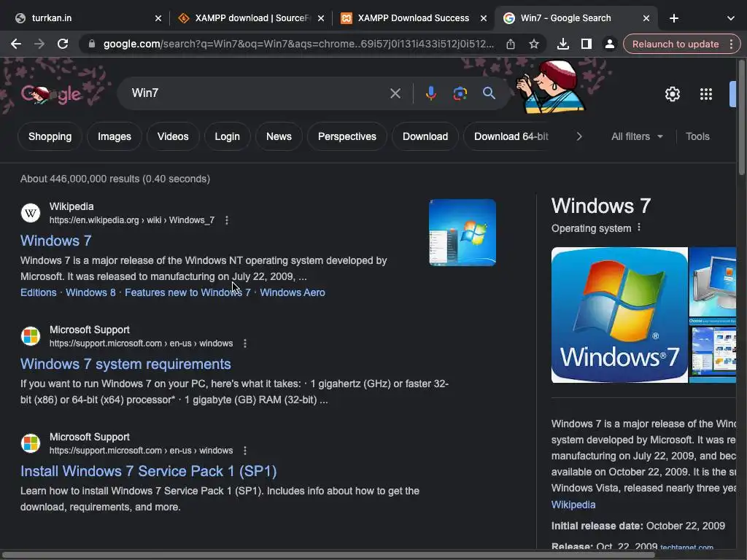Open the desktop computer image in knowledge panel
The height and width of the screenshot is (560, 747).
(x=713, y=281)
